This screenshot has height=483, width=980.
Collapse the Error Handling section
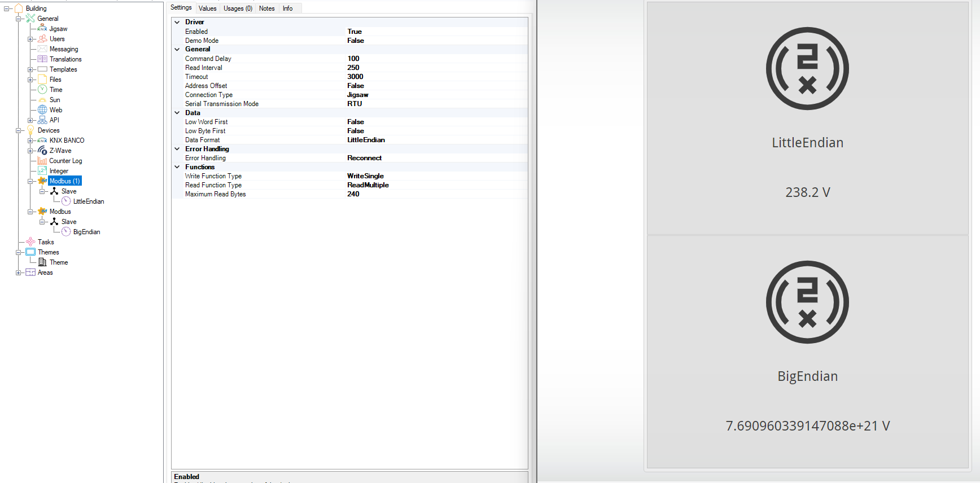pyautogui.click(x=177, y=149)
